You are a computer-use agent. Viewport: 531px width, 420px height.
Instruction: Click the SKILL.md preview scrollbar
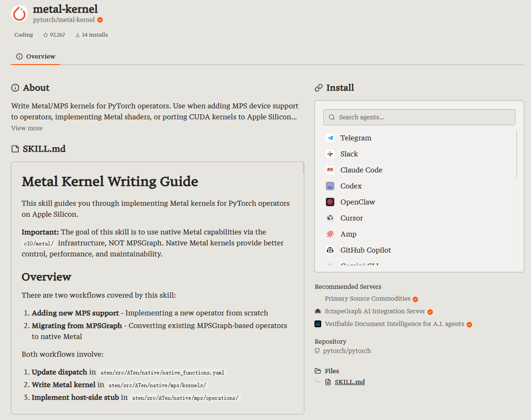click(303, 168)
